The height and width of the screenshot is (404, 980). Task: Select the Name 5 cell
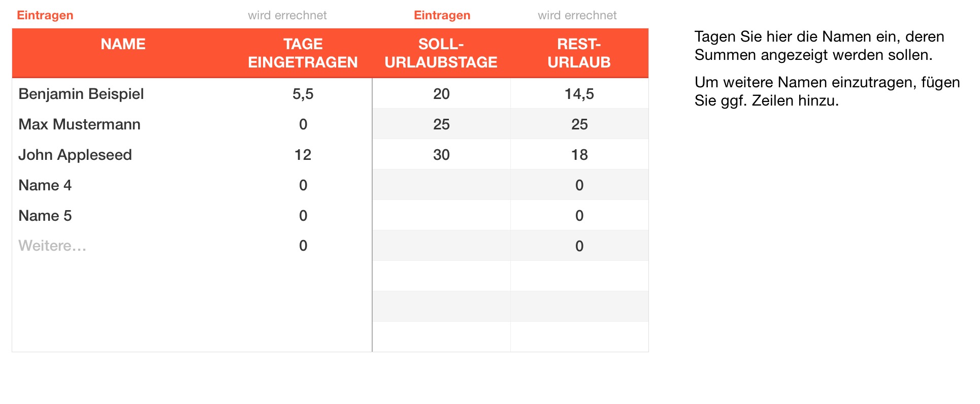pyautogui.click(x=45, y=216)
